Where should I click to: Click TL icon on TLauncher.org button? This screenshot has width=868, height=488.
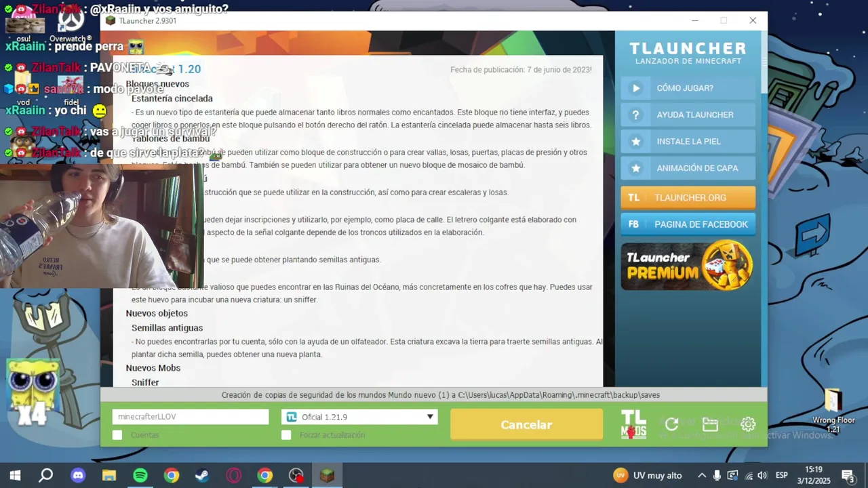(x=633, y=197)
